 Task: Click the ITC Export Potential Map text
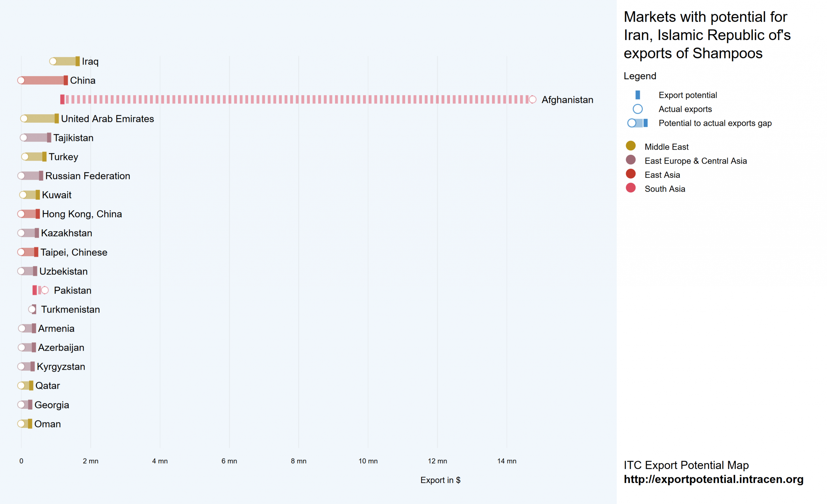pos(686,465)
